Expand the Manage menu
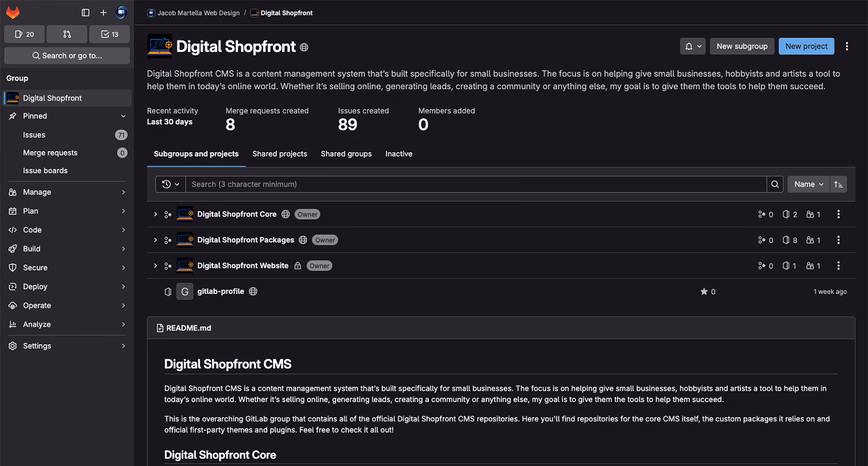Image resolution: width=868 pixels, height=466 pixels. tap(67, 192)
